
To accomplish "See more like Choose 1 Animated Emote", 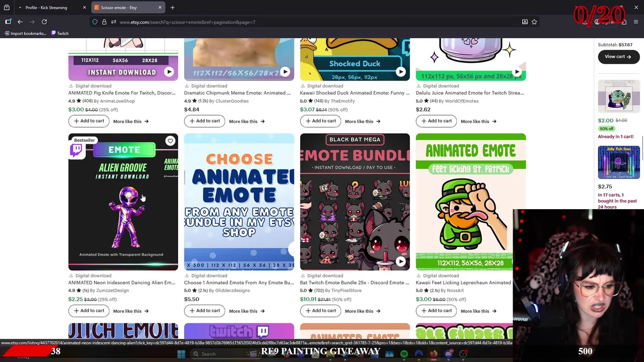I will tap(247, 311).
